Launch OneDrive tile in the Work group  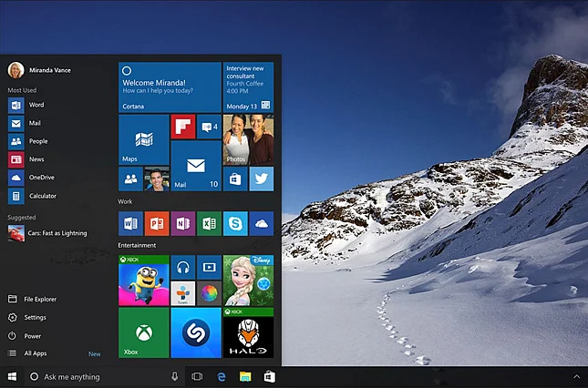pos(262,223)
